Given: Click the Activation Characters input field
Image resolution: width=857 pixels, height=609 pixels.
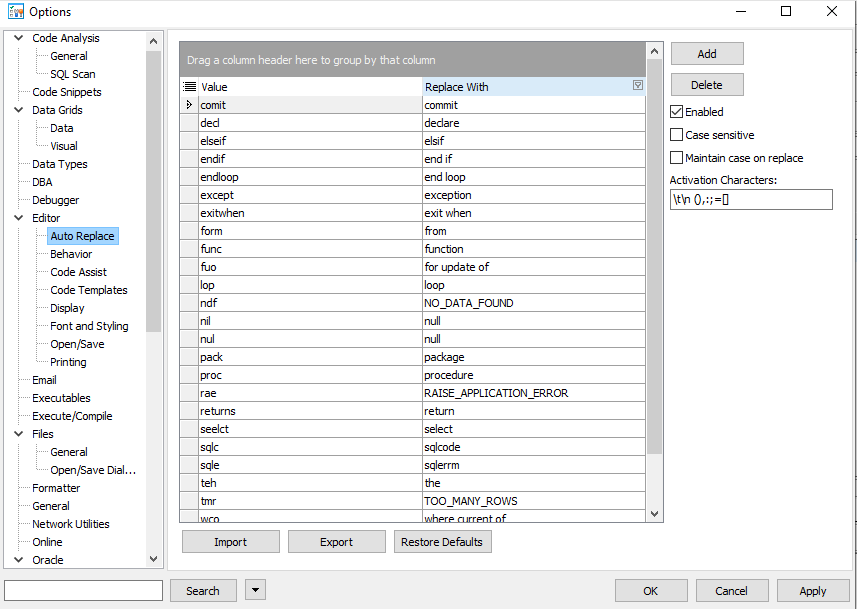Looking at the screenshot, I should tap(751, 200).
